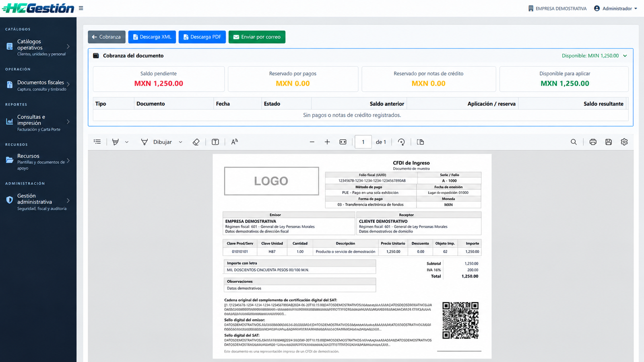Collapse the Cobranza del documento panel chevron
The height and width of the screenshot is (362, 644).
pos(625,56)
